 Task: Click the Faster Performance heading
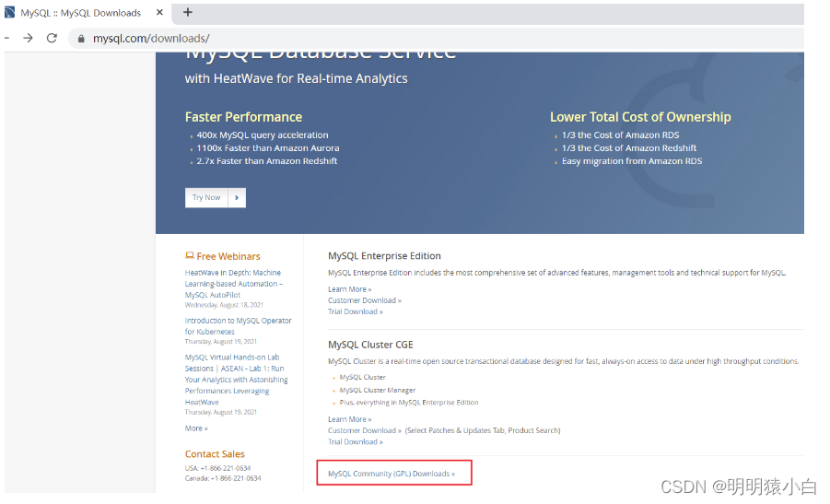pos(243,117)
